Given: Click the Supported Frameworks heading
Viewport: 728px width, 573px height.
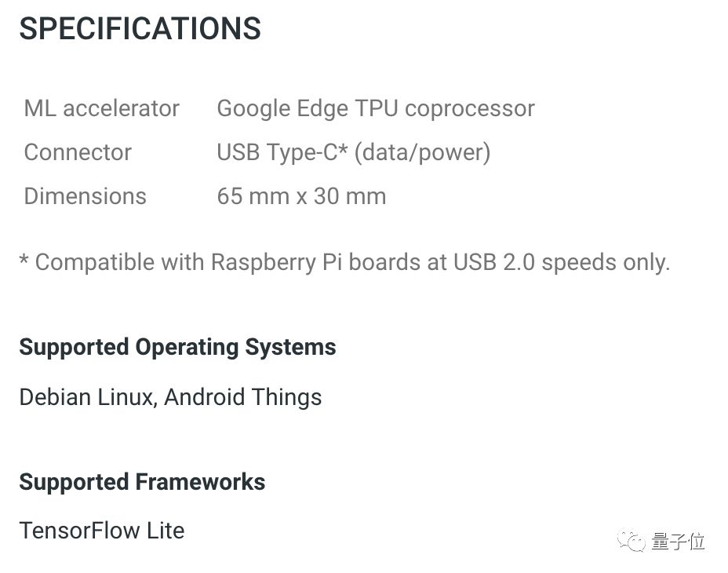Looking at the screenshot, I should (x=142, y=482).
